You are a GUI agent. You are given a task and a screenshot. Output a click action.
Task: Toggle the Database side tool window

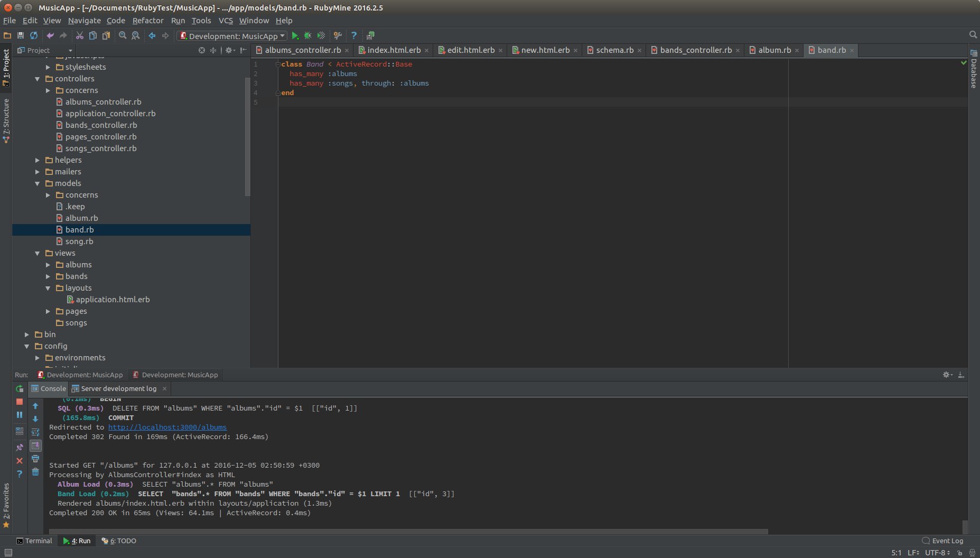coord(974,69)
